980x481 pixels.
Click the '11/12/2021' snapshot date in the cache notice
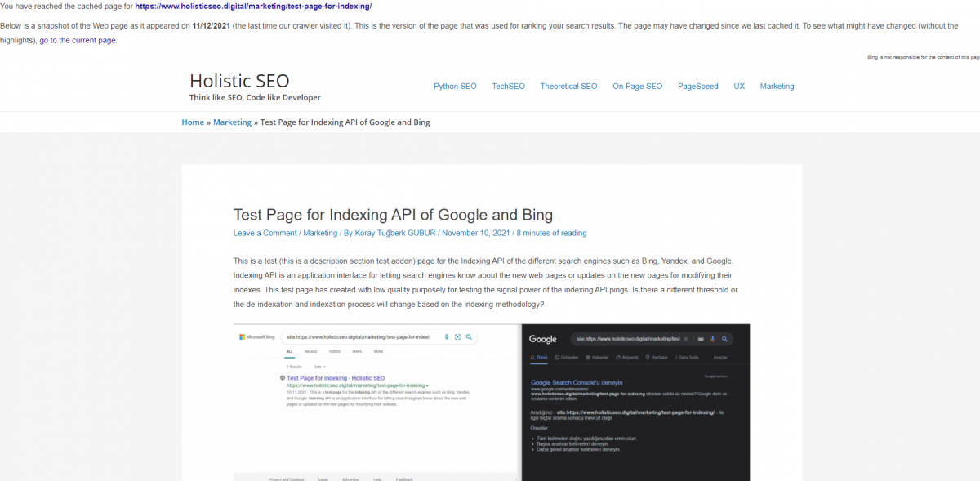pyautogui.click(x=211, y=25)
